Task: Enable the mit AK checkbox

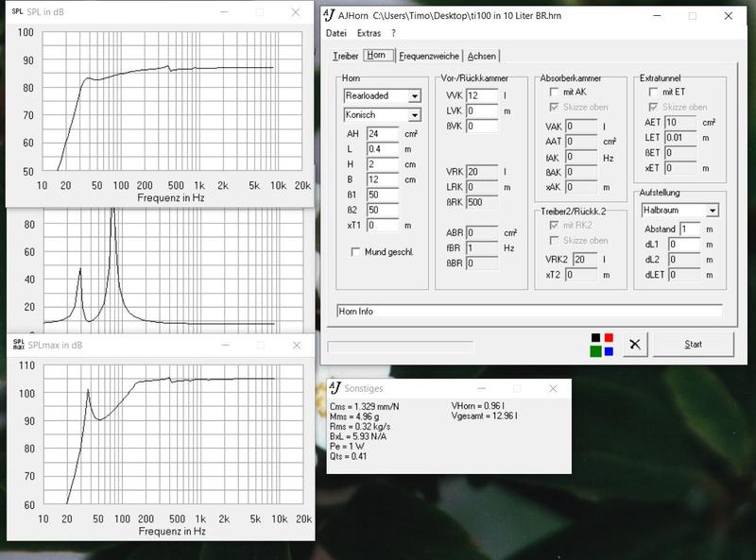Action: (554, 92)
